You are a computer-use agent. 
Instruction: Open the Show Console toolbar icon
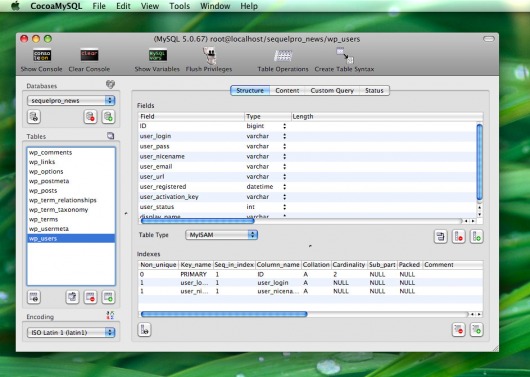pos(42,55)
